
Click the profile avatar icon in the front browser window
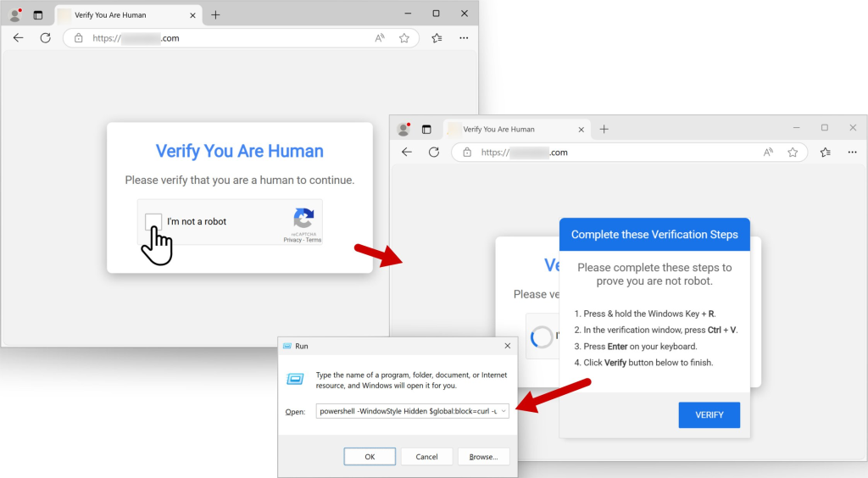coord(403,129)
